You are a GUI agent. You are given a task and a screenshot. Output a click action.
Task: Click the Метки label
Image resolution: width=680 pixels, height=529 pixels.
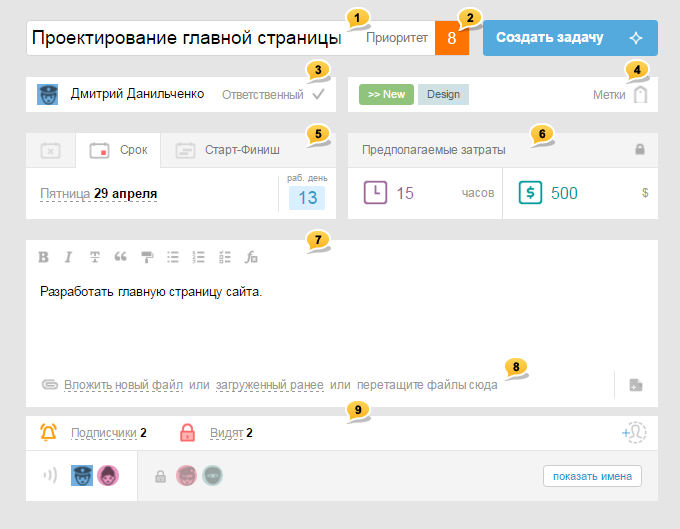click(609, 95)
